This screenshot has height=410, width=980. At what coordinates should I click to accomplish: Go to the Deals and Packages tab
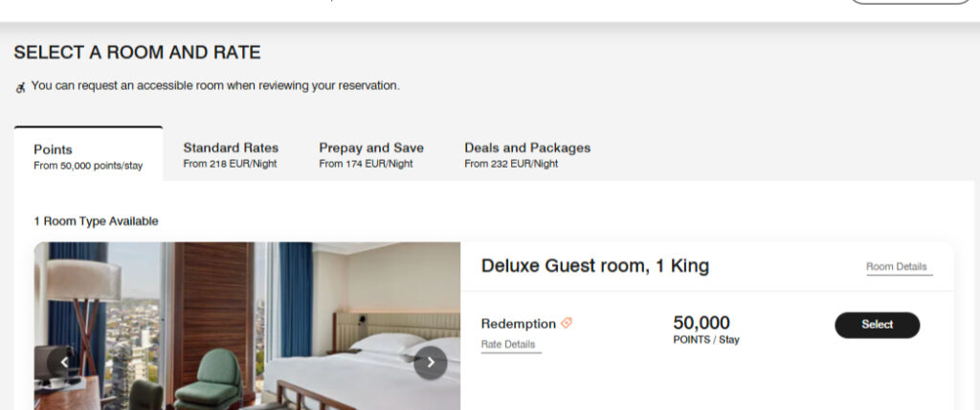click(527, 155)
